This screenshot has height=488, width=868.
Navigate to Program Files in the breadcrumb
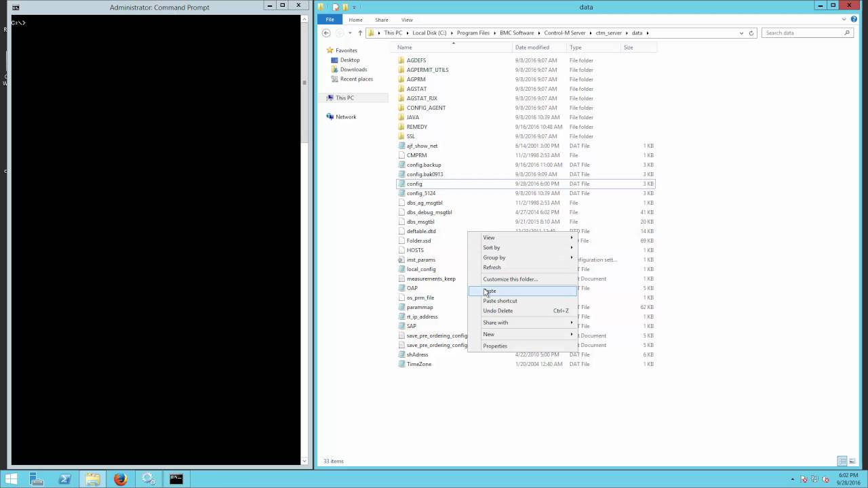pos(474,33)
